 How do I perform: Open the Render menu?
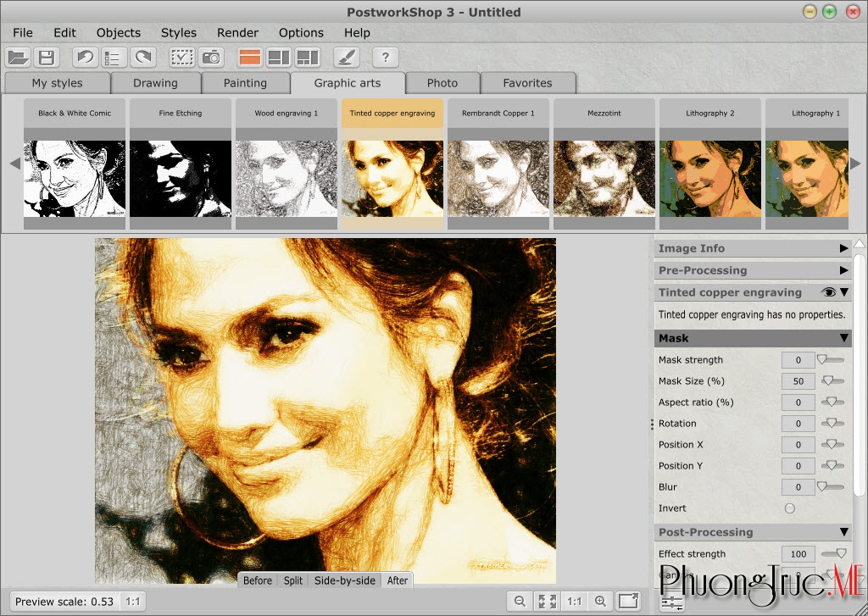click(x=237, y=32)
